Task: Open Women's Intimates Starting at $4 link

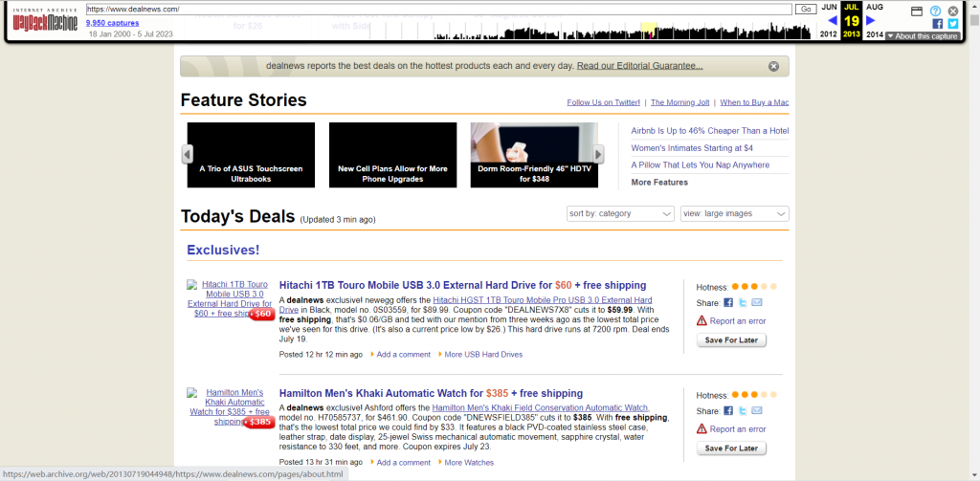Action: pos(692,148)
